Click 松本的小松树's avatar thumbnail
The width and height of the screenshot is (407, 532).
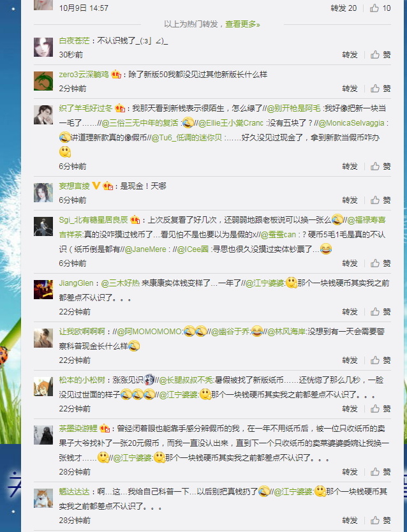coord(43,387)
